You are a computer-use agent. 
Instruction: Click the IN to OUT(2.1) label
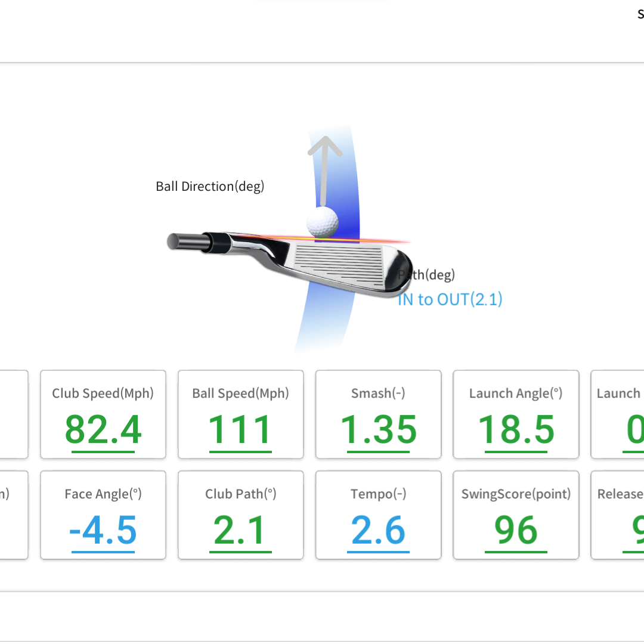[450, 299]
